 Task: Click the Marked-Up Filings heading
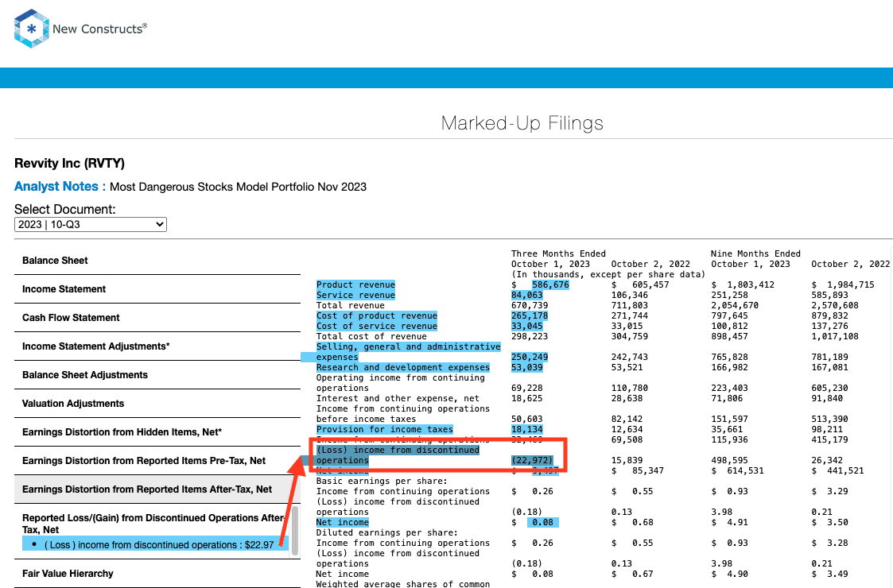(522, 123)
